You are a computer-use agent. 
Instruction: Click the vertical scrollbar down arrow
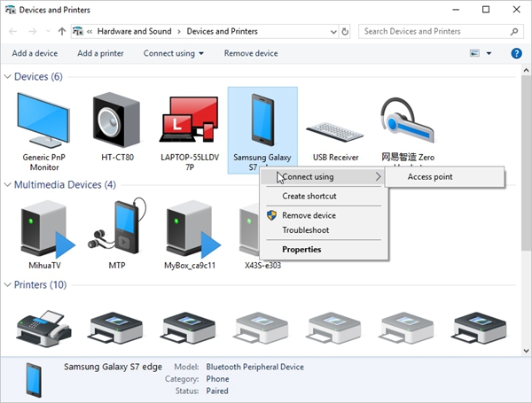pos(526,351)
